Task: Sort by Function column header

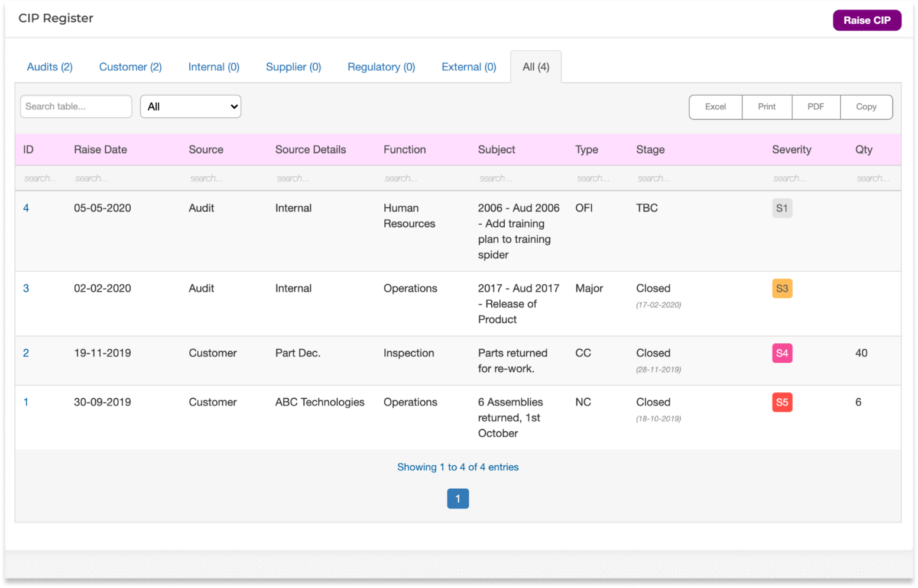Action: (x=404, y=150)
